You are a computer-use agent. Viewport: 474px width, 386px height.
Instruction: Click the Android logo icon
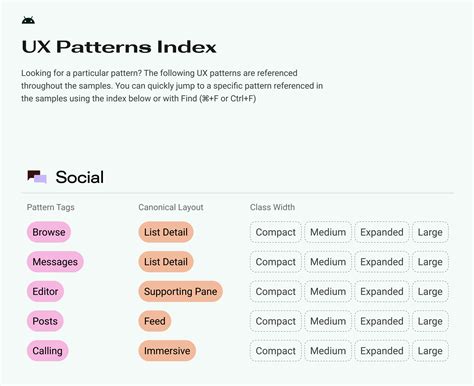[28, 20]
